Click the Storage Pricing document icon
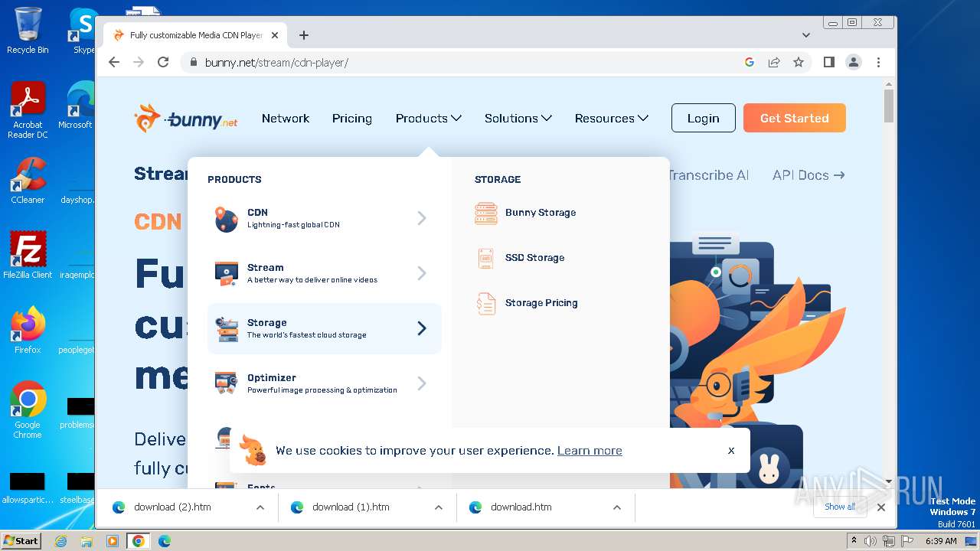The width and height of the screenshot is (980, 551). pyautogui.click(x=486, y=303)
